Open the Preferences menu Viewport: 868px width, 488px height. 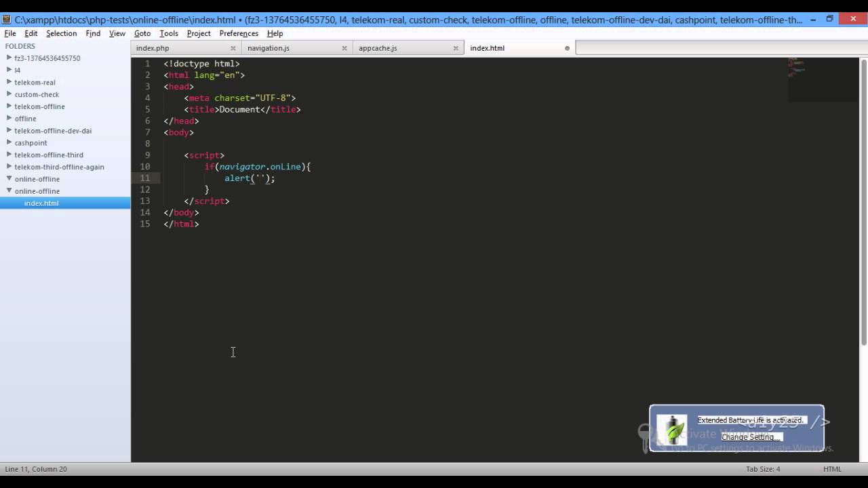(x=239, y=33)
